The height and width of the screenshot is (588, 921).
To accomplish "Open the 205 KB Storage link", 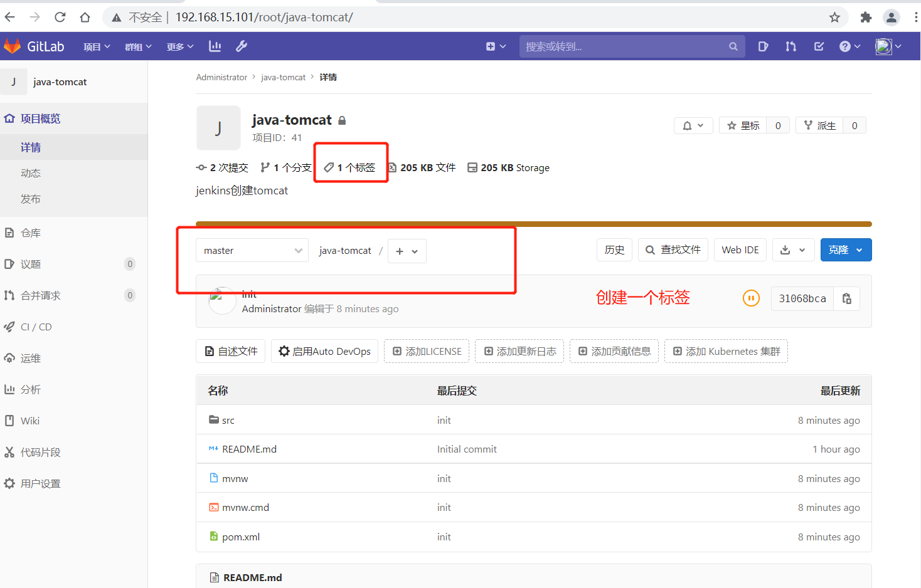I will [508, 167].
